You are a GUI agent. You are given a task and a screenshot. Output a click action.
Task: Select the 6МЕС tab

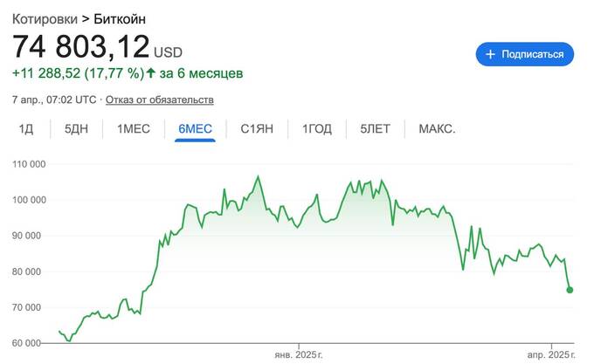pos(195,129)
